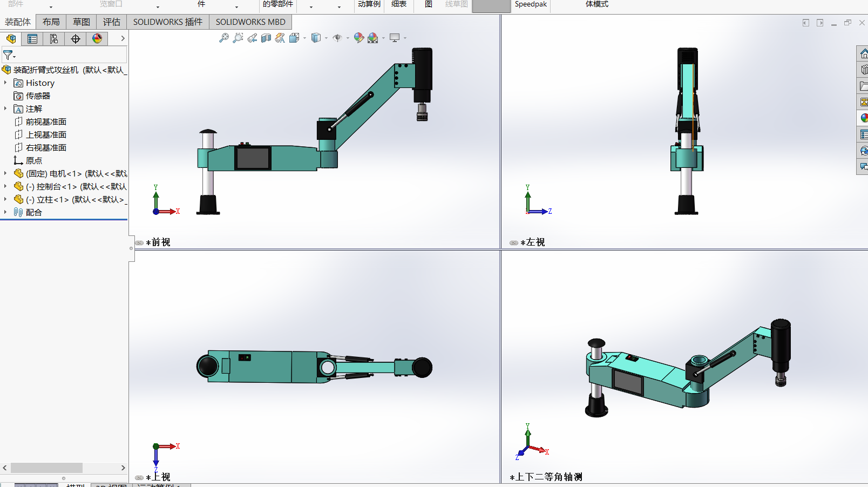This screenshot has height=487, width=868.
Task: Open the SOLIDWORKS Forum chat icon
Action: pos(864,167)
